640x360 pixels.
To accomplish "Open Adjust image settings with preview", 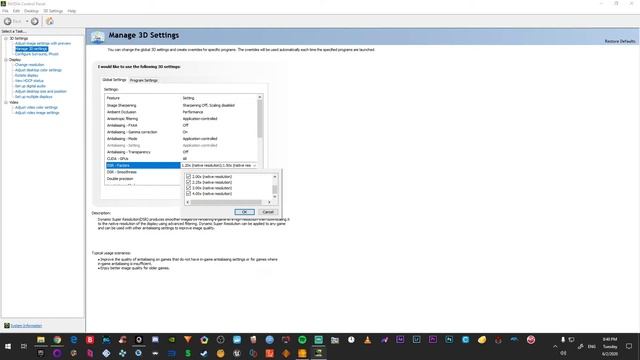I will click(x=43, y=43).
